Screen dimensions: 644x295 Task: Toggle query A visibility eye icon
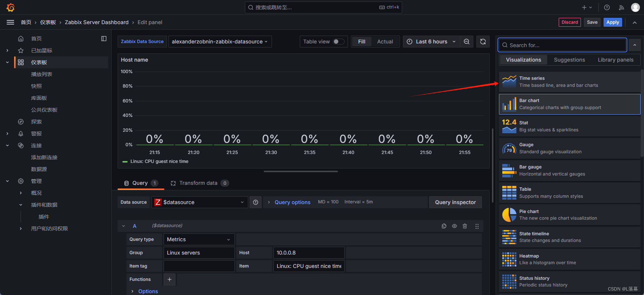[x=454, y=226]
